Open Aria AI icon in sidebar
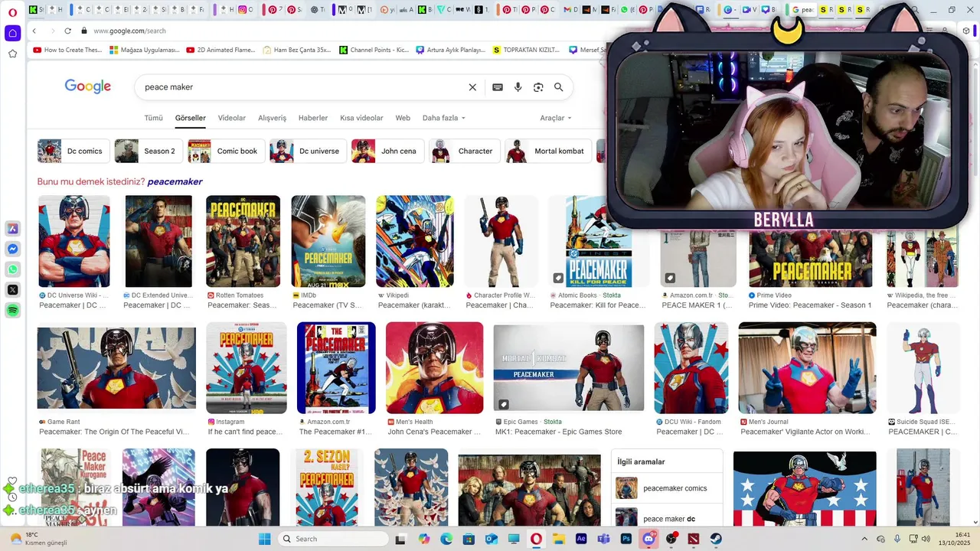Image resolution: width=980 pixels, height=551 pixels. (x=12, y=229)
